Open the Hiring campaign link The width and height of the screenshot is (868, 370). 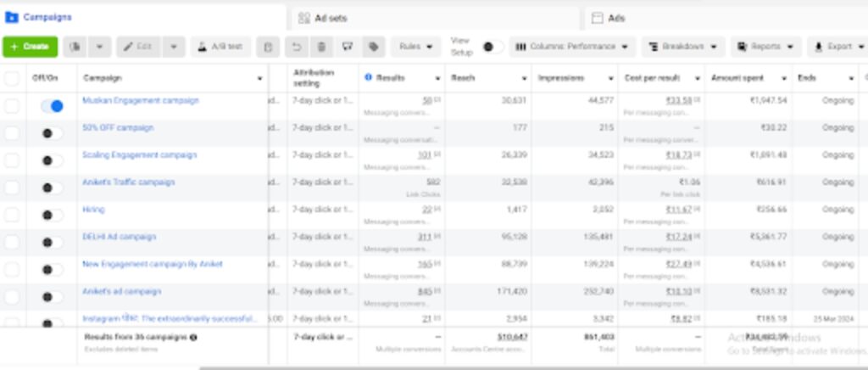tap(93, 210)
